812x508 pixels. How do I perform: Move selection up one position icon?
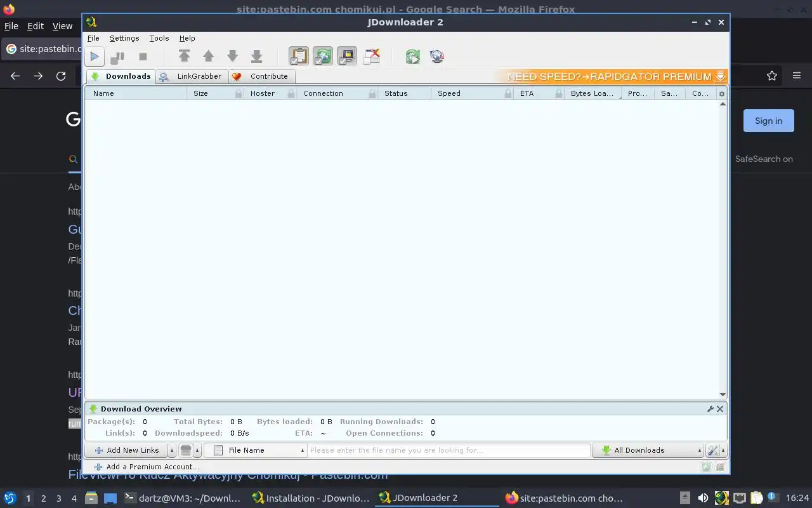[208, 57]
